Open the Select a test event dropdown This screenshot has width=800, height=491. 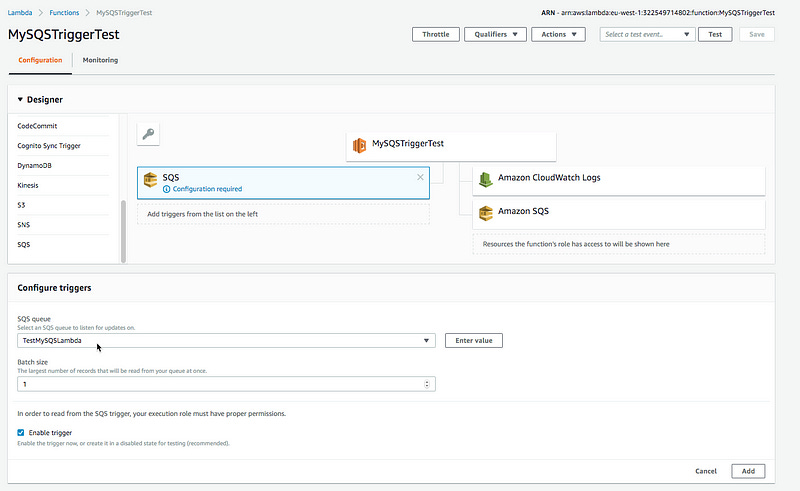[647, 34]
